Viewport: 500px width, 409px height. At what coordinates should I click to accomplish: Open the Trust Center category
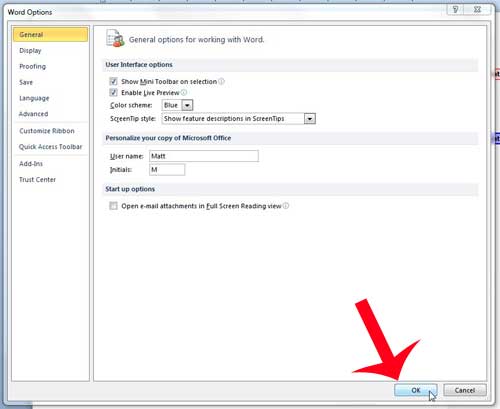(37, 180)
